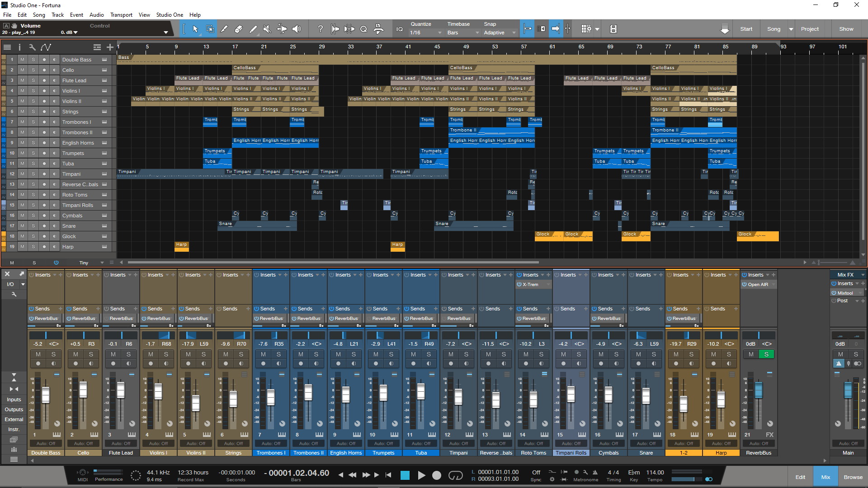Open the Quantize 1/16 dropdown

(x=425, y=33)
